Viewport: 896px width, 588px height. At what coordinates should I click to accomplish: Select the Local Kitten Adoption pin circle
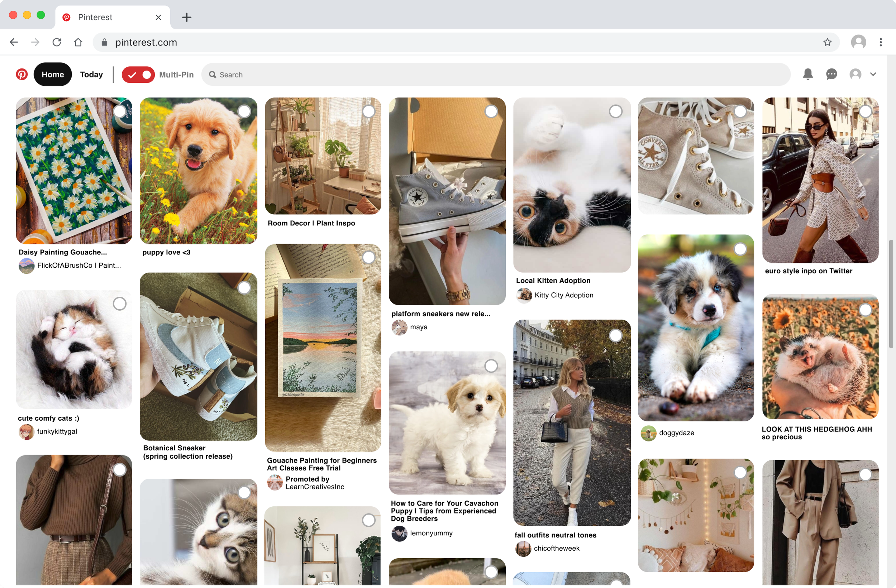point(615,111)
